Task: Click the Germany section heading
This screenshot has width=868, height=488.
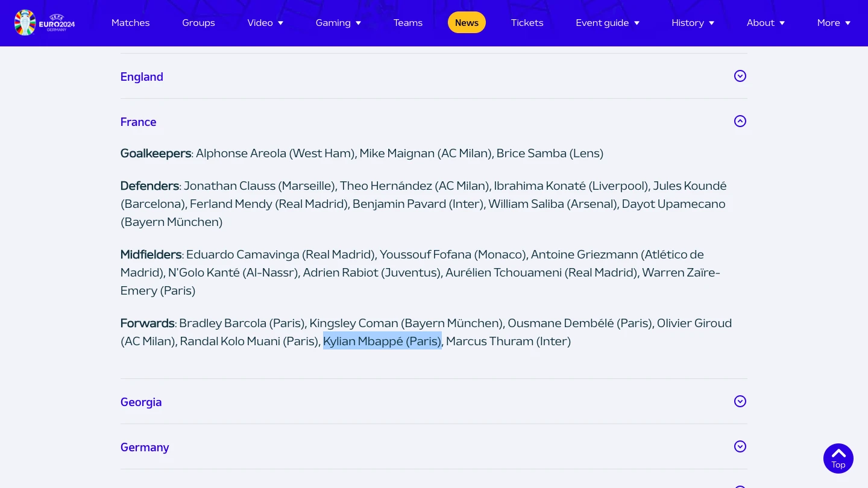Action: (x=145, y=447)
